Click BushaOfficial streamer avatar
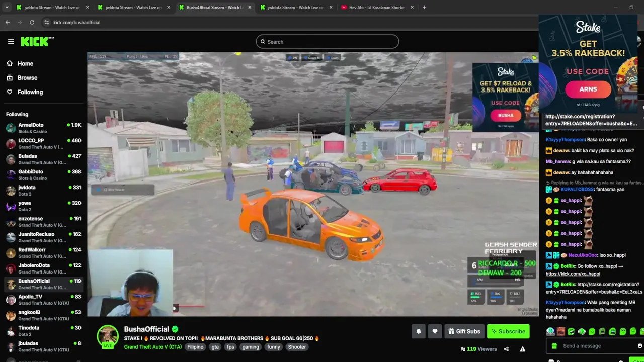This screenshot has height=362, width=644. [x=108, y=337]
